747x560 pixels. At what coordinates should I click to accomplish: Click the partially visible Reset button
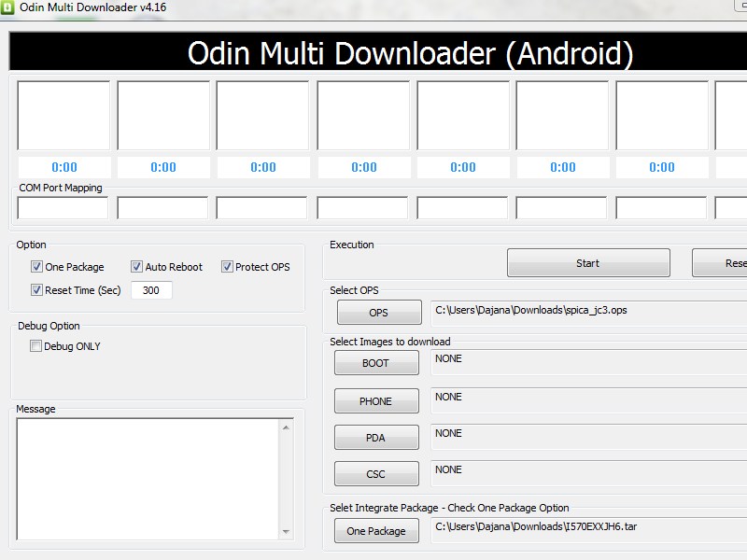719,263
